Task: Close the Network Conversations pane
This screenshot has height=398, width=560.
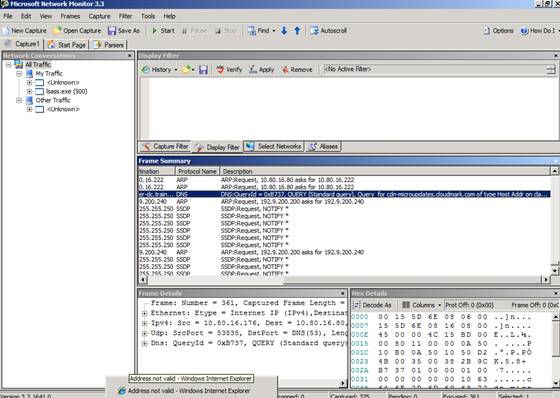Action: tap(130, 56)
